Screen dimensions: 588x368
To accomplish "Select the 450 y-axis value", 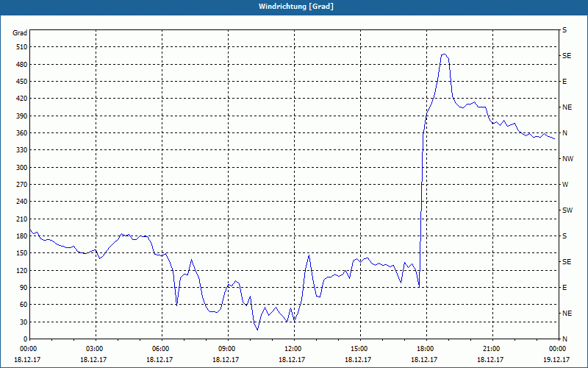I will click(x=22, y=82).
